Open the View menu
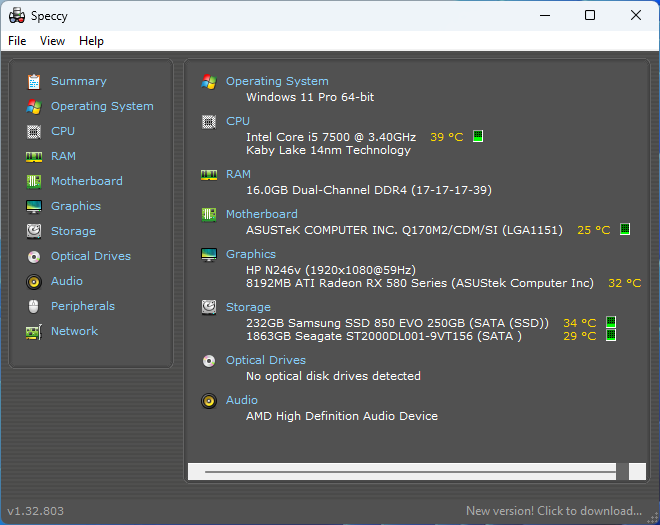The image size is (660, 525). click(x=52, y=41)
